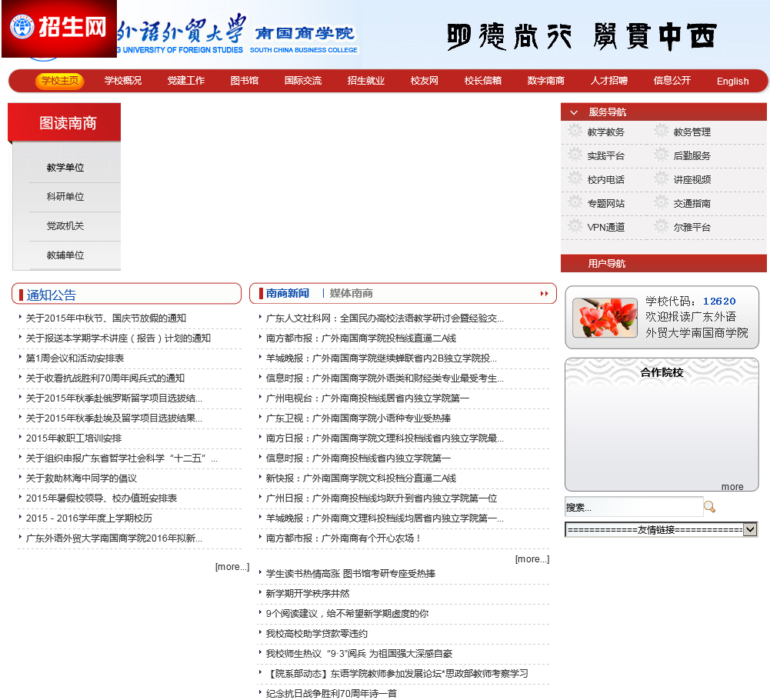Screen dimensions: 770x700
Task: Click the gear icon beside 教务管理
Action: tap(661, 132)
